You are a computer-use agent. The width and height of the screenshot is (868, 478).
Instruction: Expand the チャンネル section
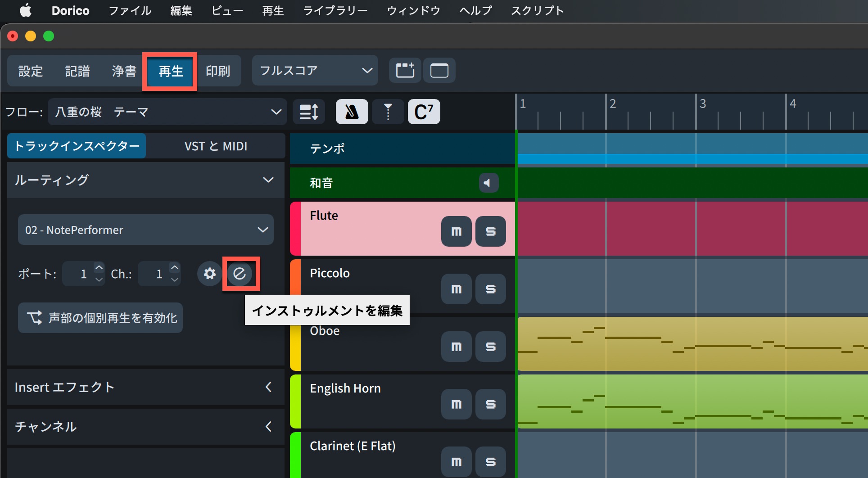click(268, 426)
